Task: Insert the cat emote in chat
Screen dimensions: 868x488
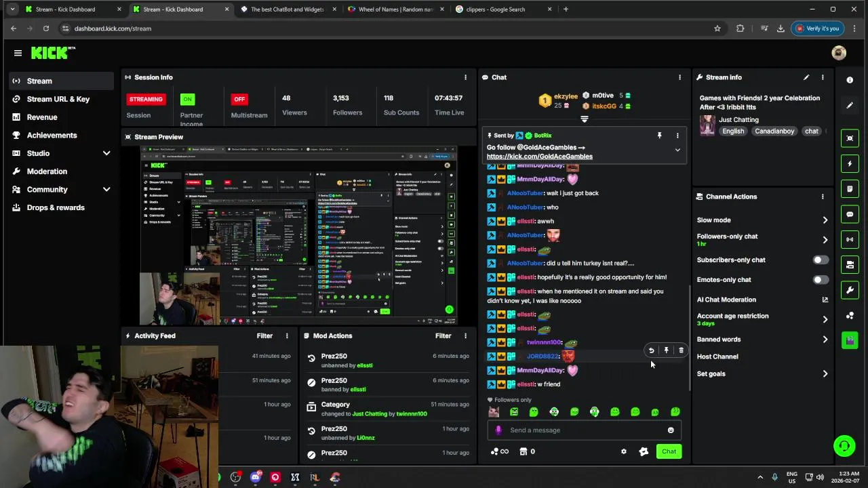Action: (x=494, y=411)
